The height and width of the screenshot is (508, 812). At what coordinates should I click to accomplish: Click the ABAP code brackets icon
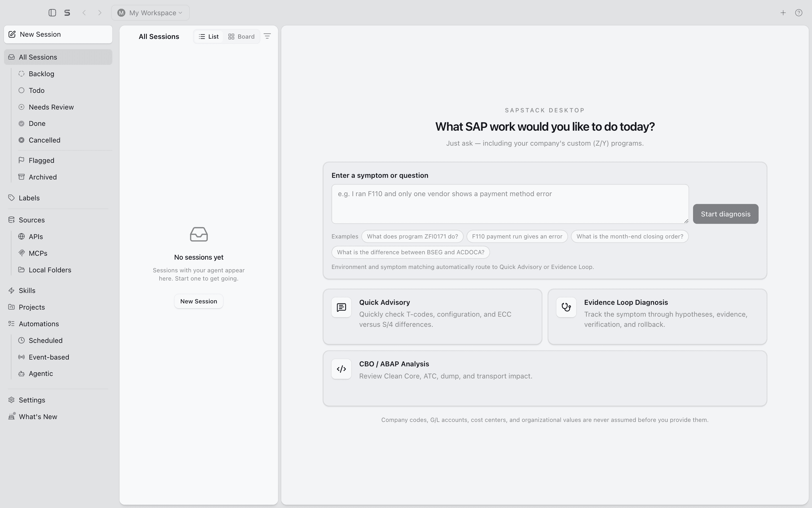pyautogui.click(x=341, y=369)
